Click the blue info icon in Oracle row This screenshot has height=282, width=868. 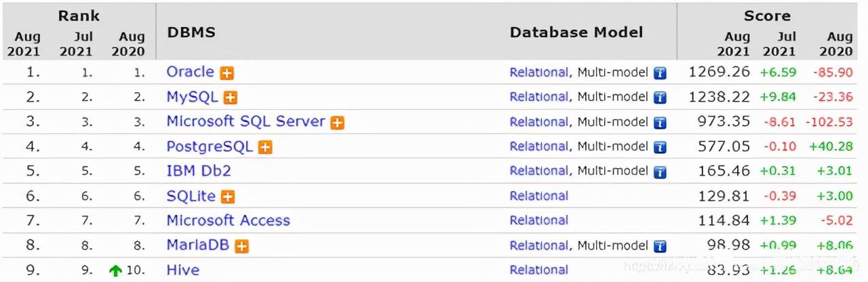(x=660, y=73)
